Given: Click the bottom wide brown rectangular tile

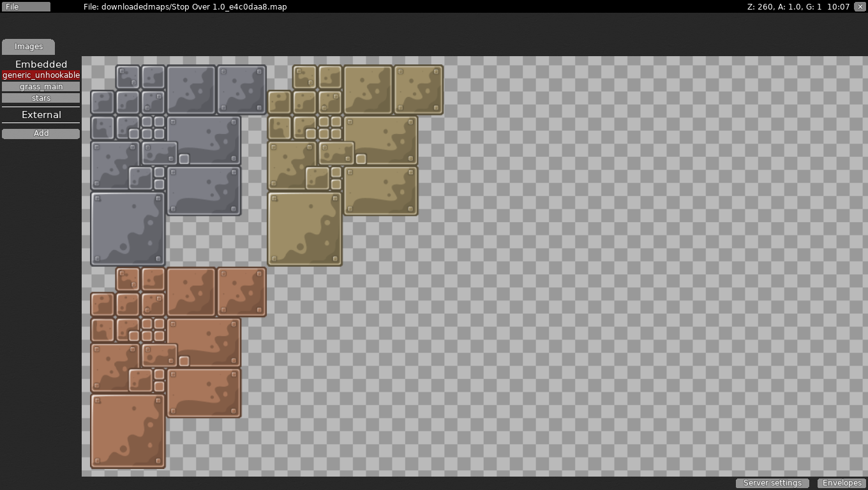Looking at the screenshot, I should pyautogui.click(x=204, y=393).
